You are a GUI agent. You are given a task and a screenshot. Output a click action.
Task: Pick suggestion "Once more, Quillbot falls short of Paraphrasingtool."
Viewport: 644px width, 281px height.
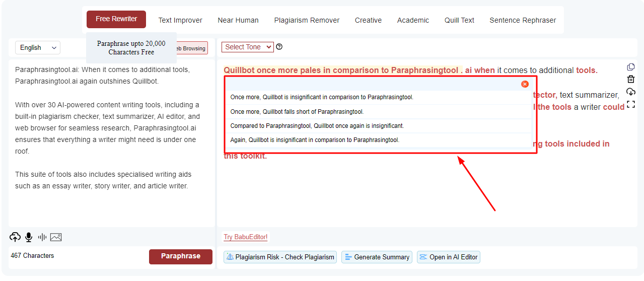378,112
